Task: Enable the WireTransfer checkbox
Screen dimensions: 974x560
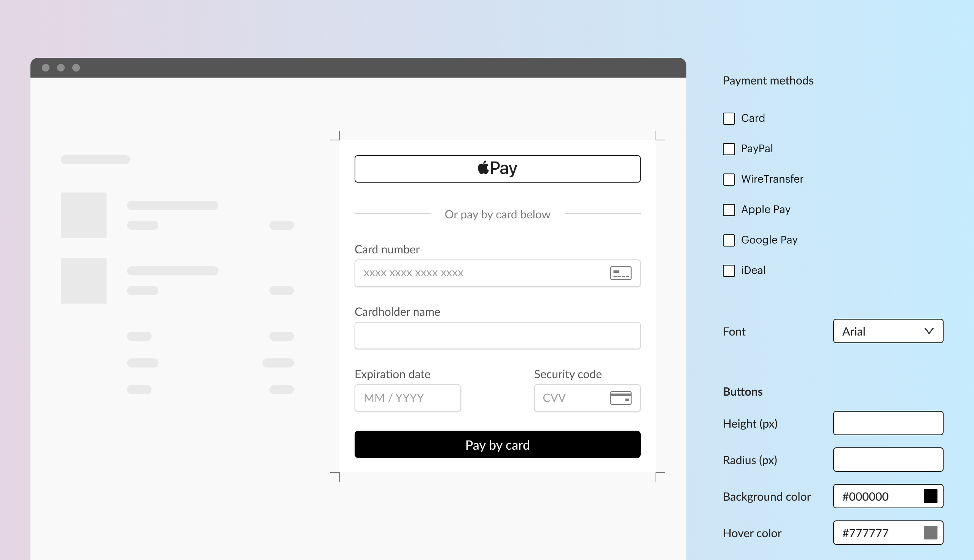Action: click(x=729, y=179)
